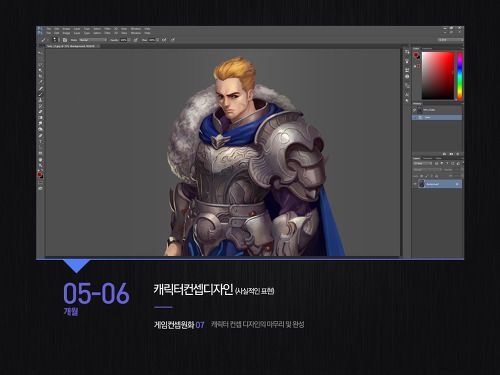
Task: Create a new snapshot in History panel
Action: tap(451, 154)
